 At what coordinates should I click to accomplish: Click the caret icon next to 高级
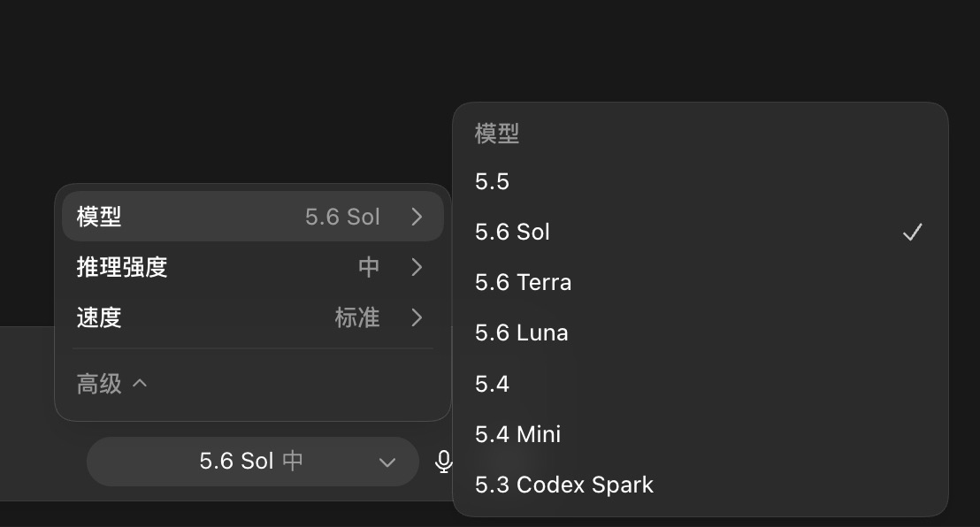coord(140,383)
